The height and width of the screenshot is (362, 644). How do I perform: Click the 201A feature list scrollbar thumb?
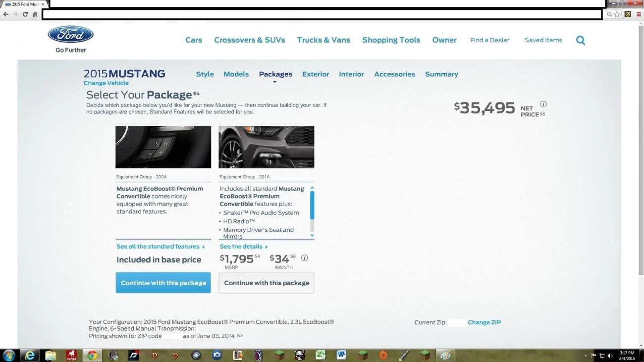[312, 205]
